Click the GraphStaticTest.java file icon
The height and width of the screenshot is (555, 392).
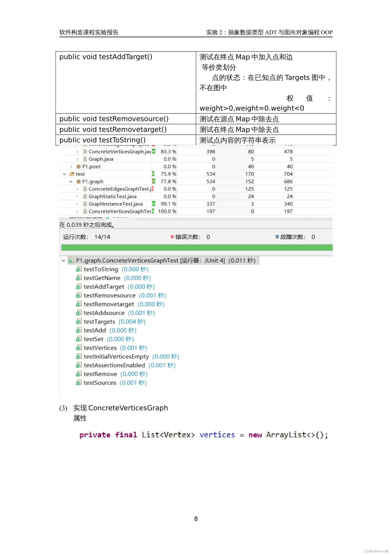tap(85, 196)
